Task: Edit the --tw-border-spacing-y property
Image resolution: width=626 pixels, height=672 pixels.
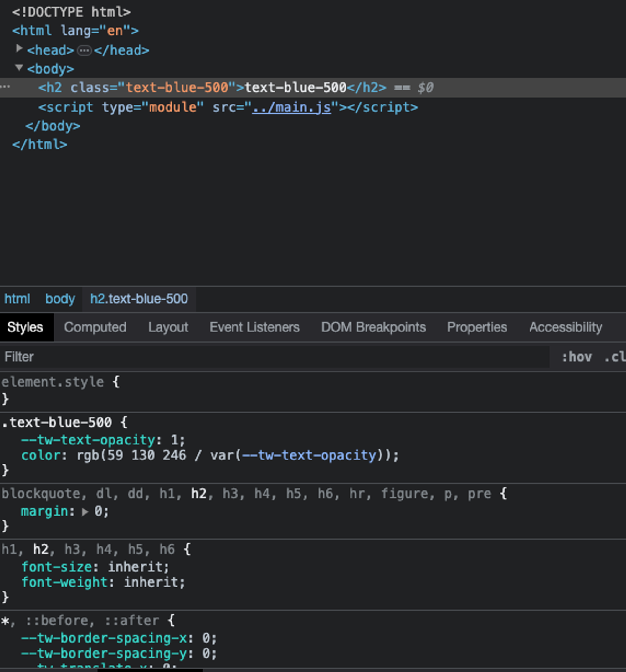Action: (104, 654)
